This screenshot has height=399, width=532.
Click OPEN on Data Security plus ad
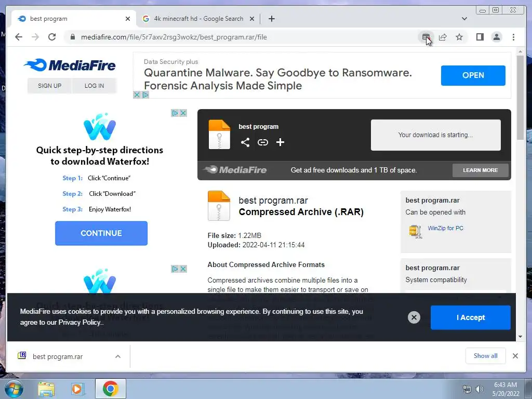coord(473,75)
